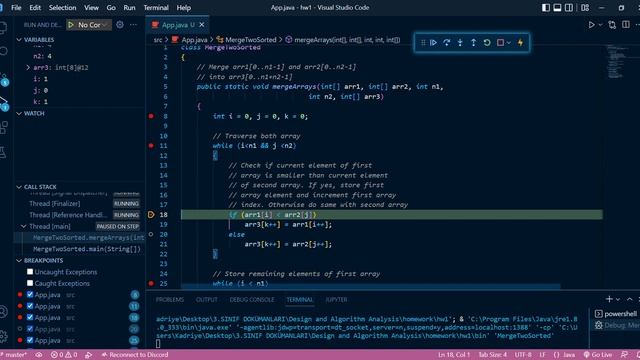Open launch.json with the gear icon
Screen dimensions: 640x360
[x=120, y=24]
